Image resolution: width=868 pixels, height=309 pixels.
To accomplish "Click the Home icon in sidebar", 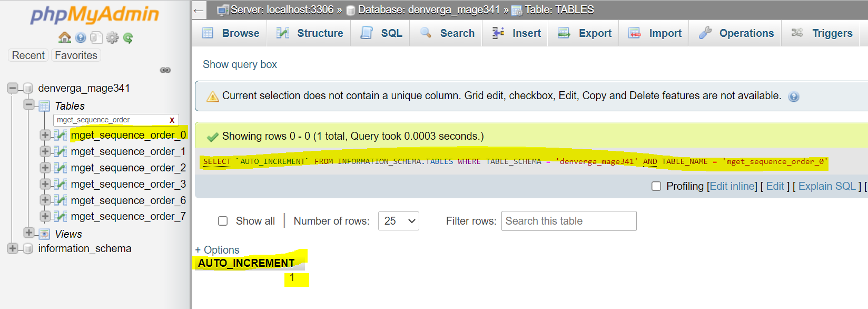I will click(65, 37).
